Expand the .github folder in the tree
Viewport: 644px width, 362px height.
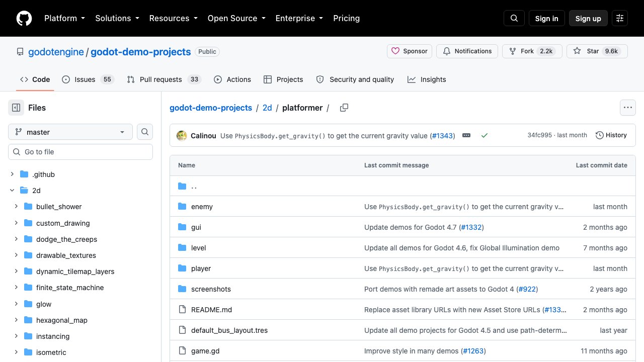[12, 174]
